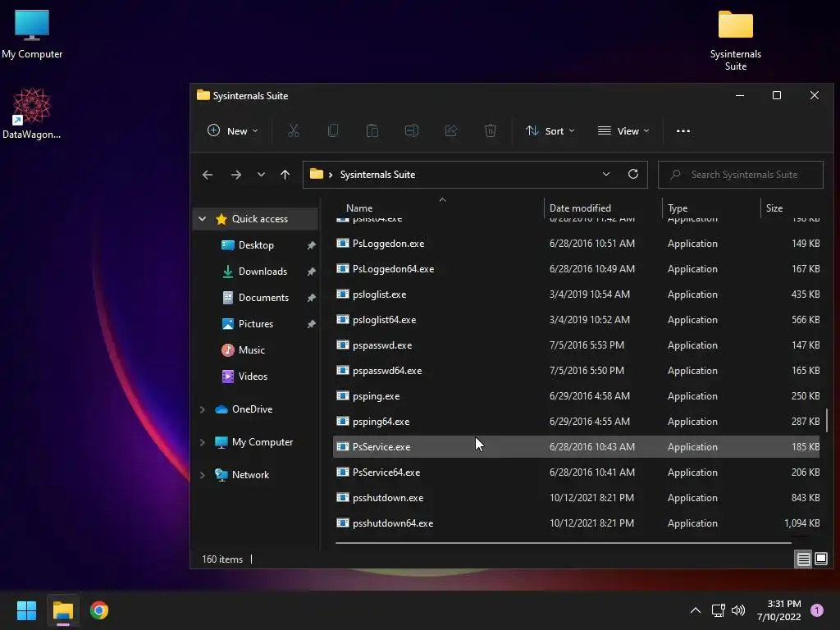Open the Windows Start button

(26, 610)
